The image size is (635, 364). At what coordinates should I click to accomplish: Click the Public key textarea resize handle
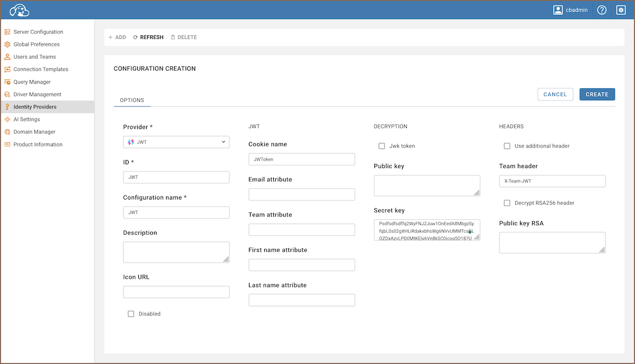(477, 193)
